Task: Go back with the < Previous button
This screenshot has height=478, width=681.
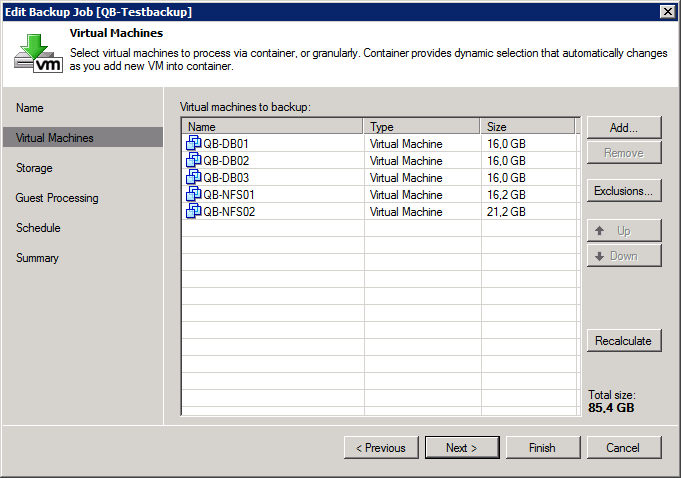Action: tap(381, 448)
